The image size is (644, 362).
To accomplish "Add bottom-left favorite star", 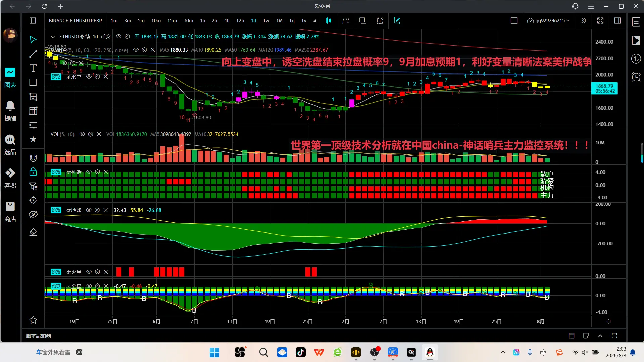I will [x=33, y=320].
